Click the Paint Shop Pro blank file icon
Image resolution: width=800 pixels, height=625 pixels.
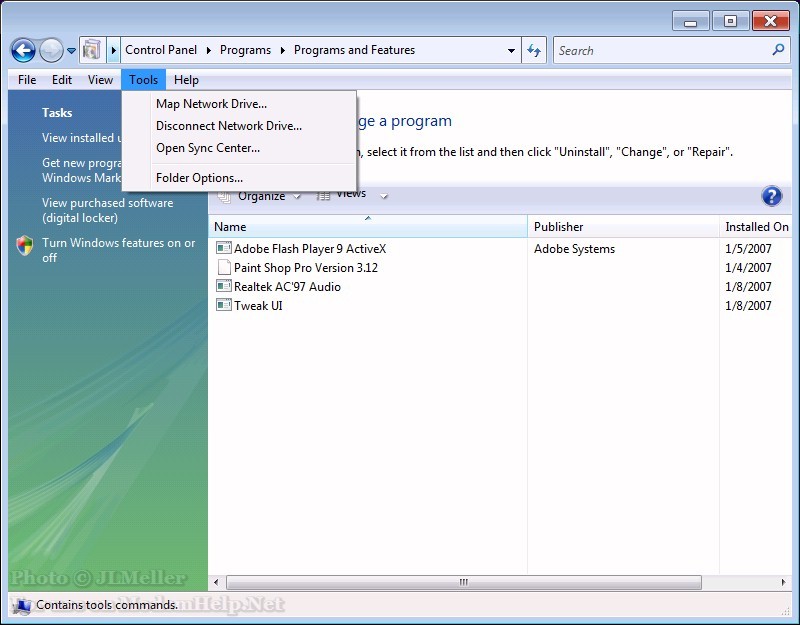[x=223, y=267]
